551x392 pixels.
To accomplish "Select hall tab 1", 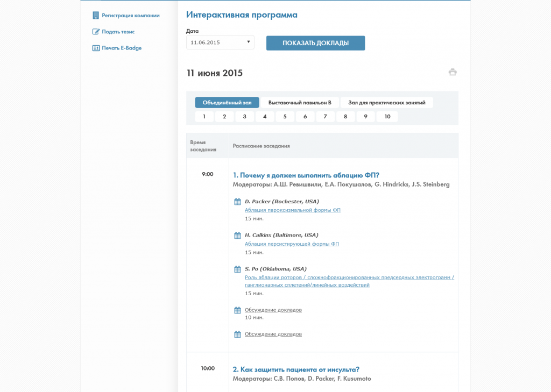I will [204, 117].
